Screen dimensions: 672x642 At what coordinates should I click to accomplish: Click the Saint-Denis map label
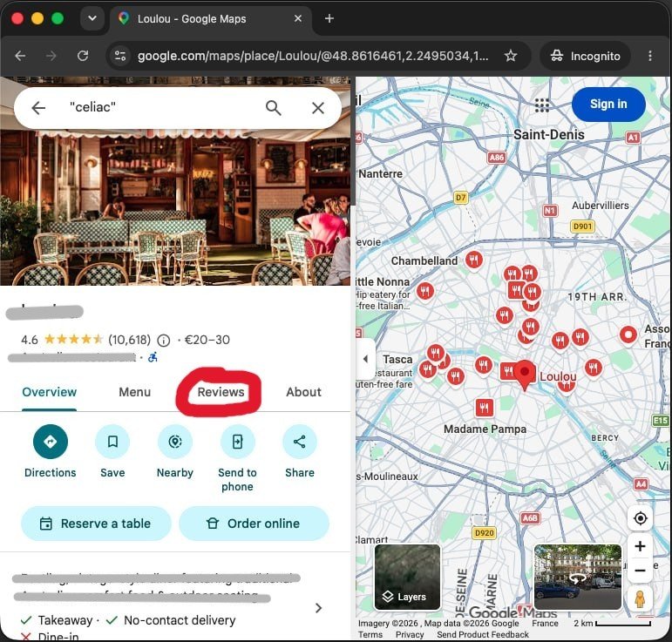(x=548, y=134)
